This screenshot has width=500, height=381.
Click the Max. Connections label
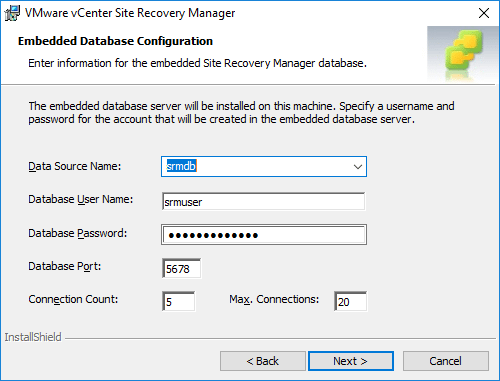[x=274, y=299]
